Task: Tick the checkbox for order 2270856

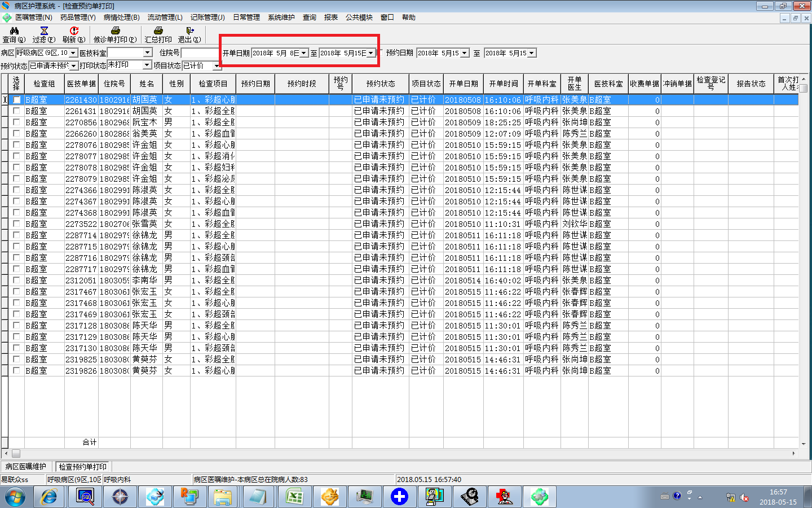Action: click(x=17, y=122)
